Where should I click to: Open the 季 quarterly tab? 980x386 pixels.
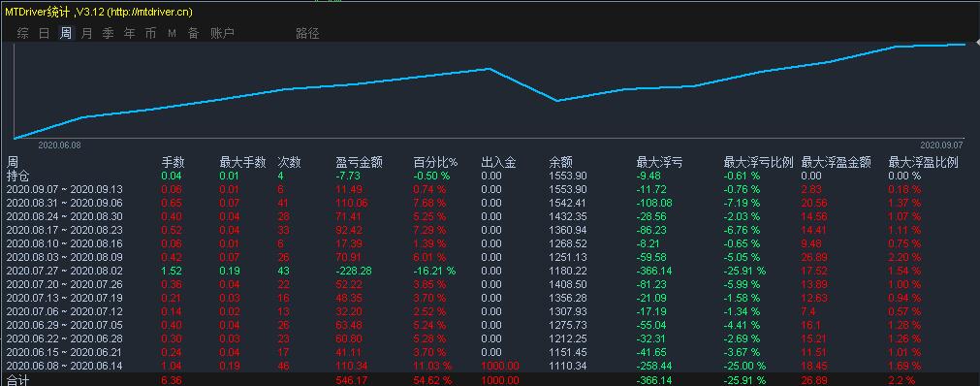tap(109, 34)
